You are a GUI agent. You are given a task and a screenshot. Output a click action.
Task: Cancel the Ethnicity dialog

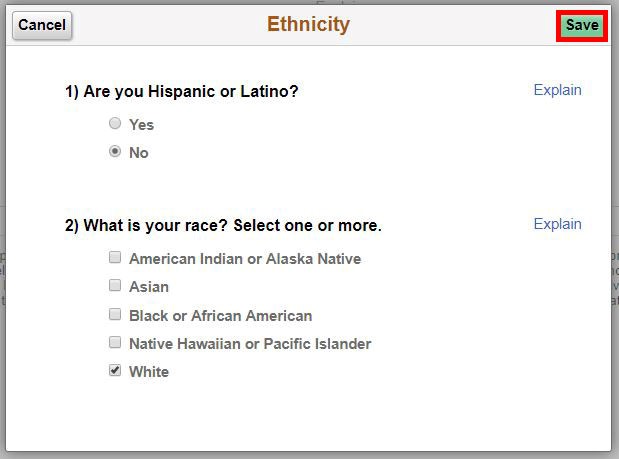pyautogui.click(x=42, y=25)
